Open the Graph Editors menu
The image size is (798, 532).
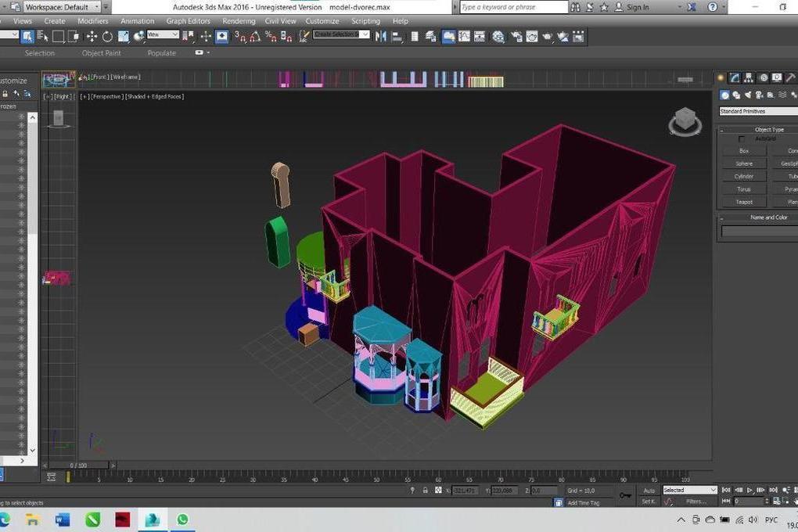(189, 21)
